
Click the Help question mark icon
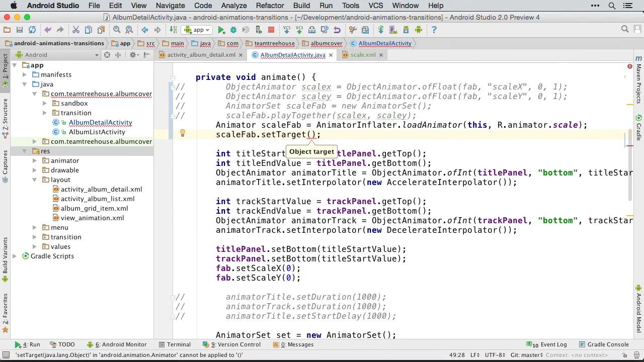[434, 30]
